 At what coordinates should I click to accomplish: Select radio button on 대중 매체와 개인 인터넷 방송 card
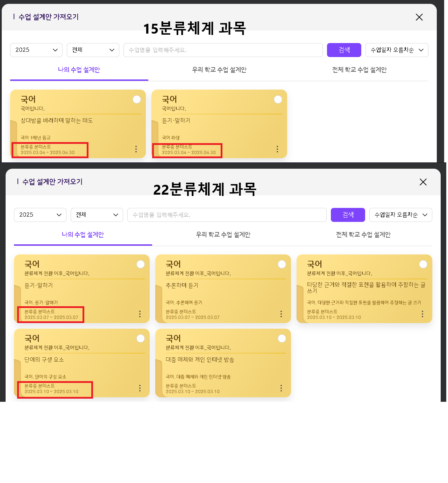tap(282, 338)
